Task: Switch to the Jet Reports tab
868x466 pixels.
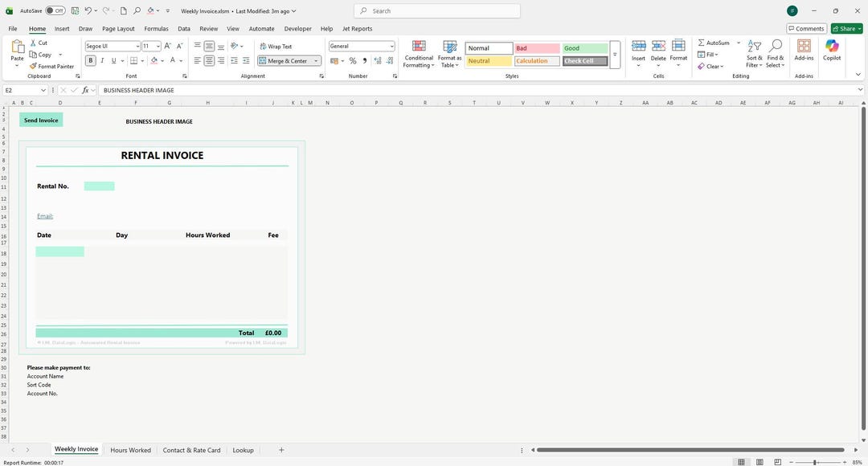Action: coord(357,29)
